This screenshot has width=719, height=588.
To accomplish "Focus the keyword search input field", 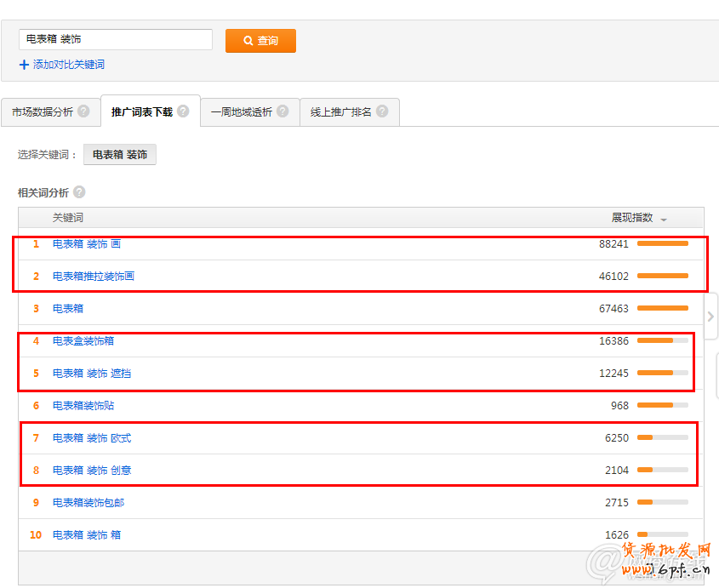I will click(116, 39).
